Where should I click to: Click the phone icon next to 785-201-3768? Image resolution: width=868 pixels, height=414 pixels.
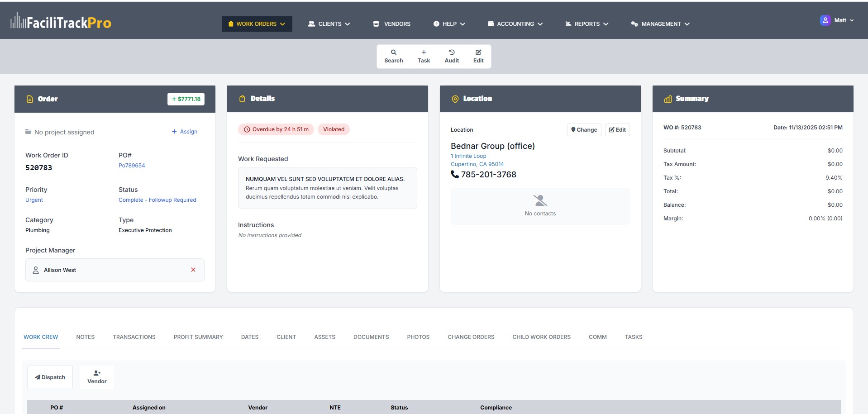[x=454, y=174]
